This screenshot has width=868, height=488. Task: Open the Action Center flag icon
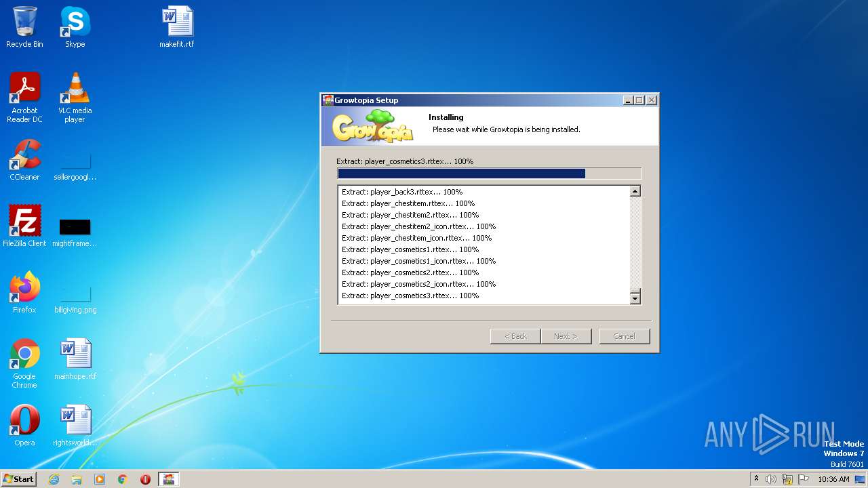(x=803, y=479)
